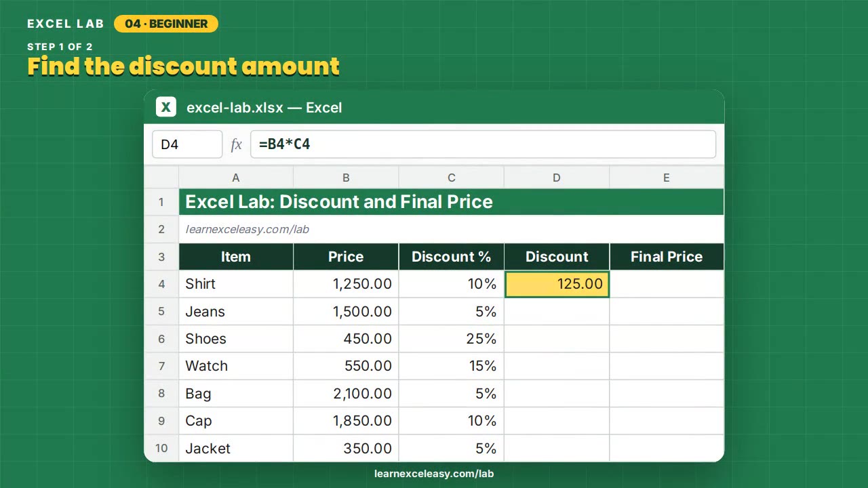This screenshot has width=868, height=488.
Task: Click the price cell 450.00
Action: [346, 339]
